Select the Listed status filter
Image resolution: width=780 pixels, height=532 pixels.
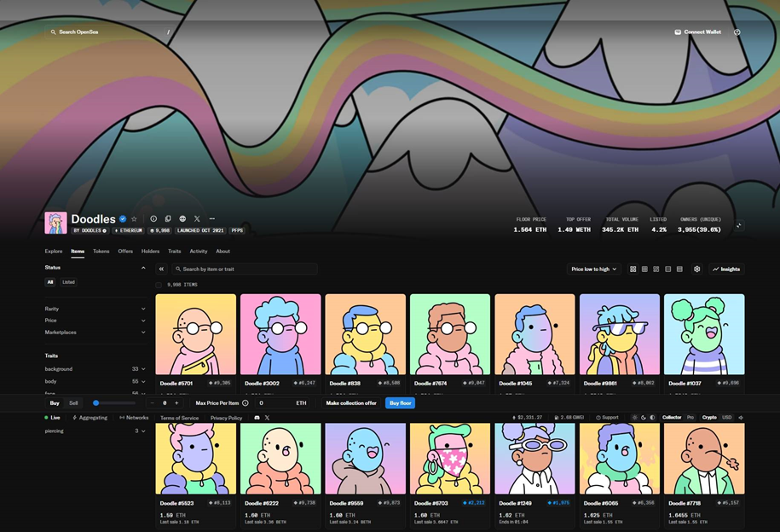pos(69,282)
